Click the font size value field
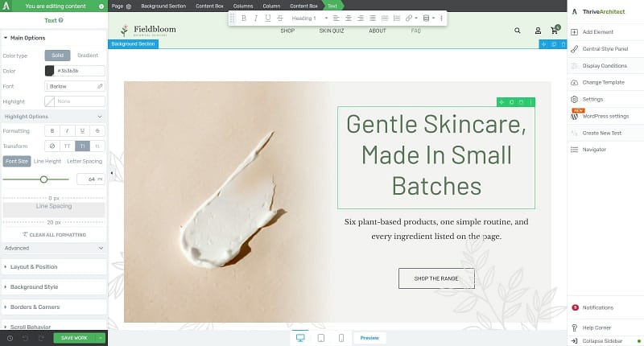Viewport: 644px width, 346px height. click(x=90, y=179)
